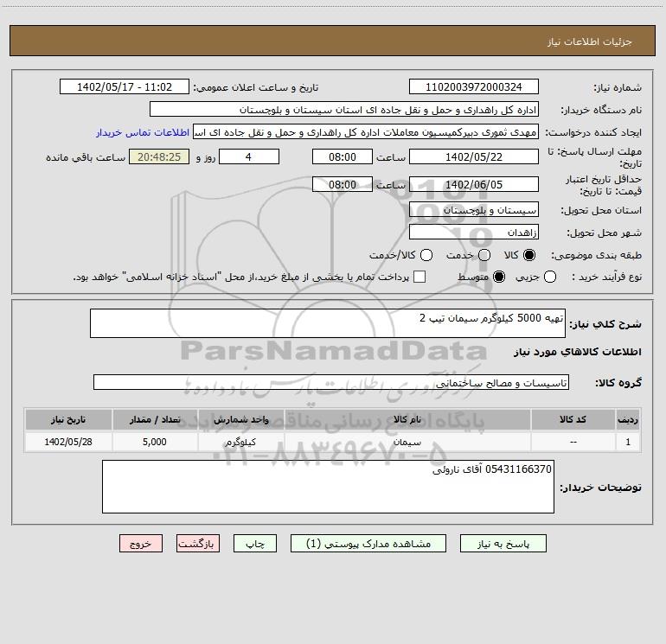The height and width of the screenshot is (644, 666).
Task: Open اطلاعات تماس خریدار link
Action: (143, 132)
